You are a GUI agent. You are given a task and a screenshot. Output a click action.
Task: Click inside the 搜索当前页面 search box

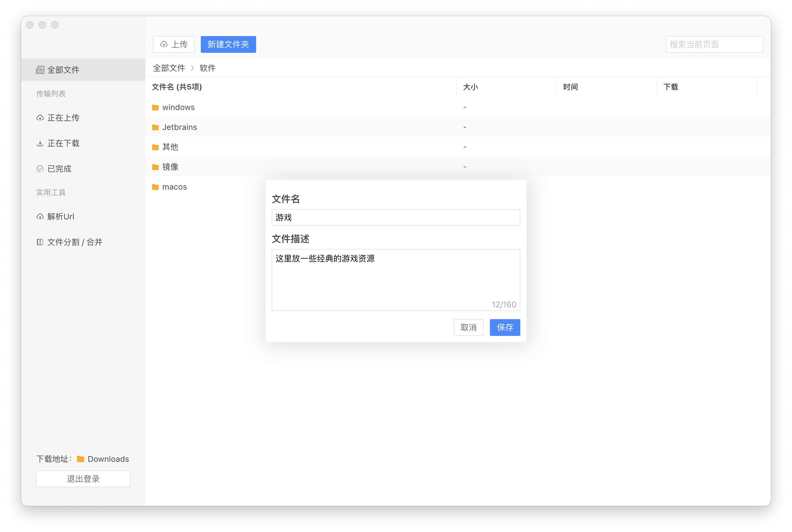coord(714,44)
